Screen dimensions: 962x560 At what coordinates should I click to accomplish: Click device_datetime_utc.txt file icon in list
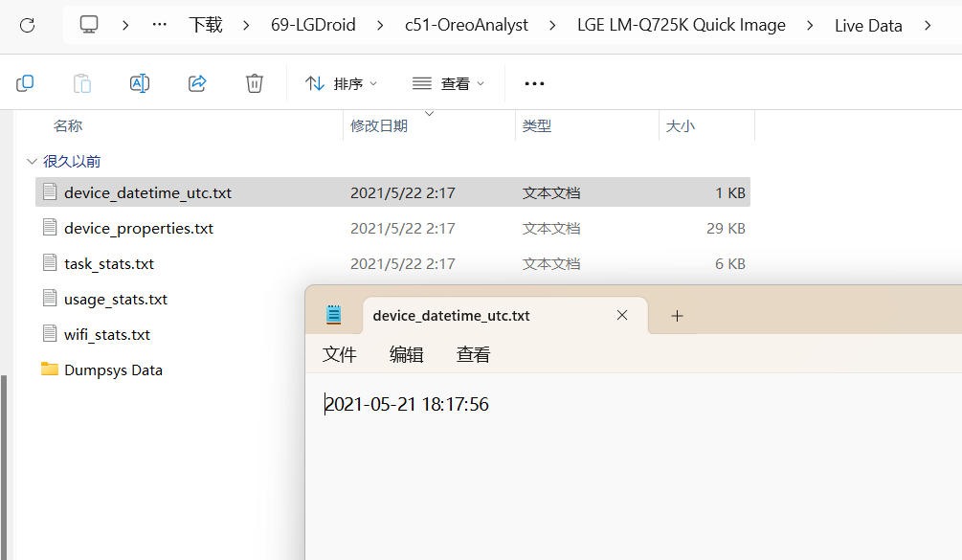(50, 192)
